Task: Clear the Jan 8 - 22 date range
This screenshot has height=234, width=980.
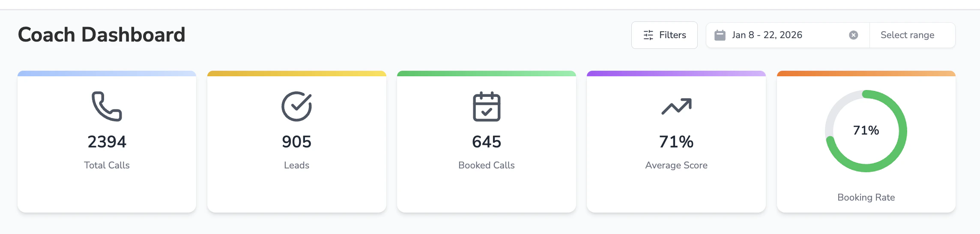Action: click(x=853, y=35)
